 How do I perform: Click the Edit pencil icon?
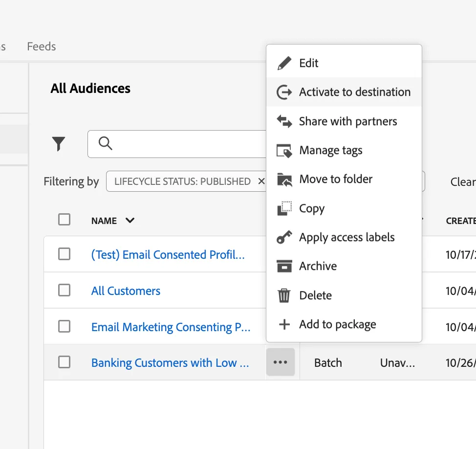(284, 63)
